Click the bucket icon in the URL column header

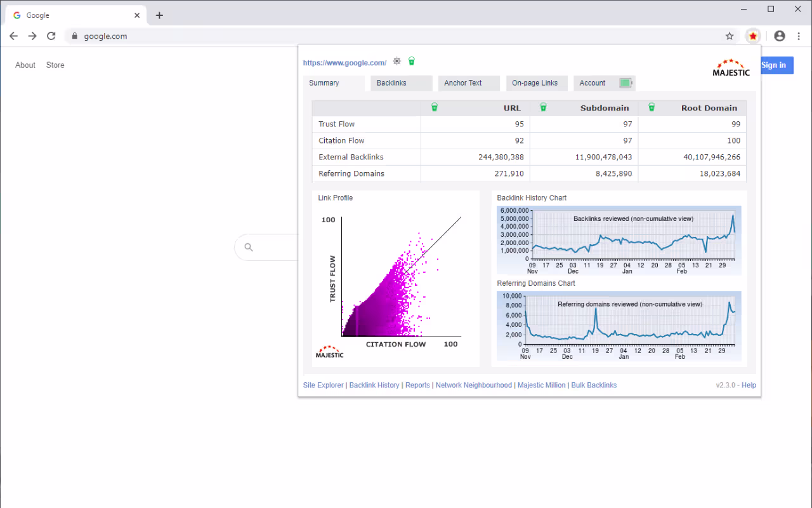[x=435, y=107]
